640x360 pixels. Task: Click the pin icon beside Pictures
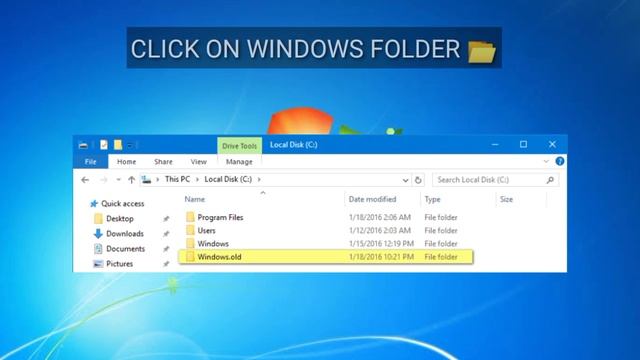[166, 264]
